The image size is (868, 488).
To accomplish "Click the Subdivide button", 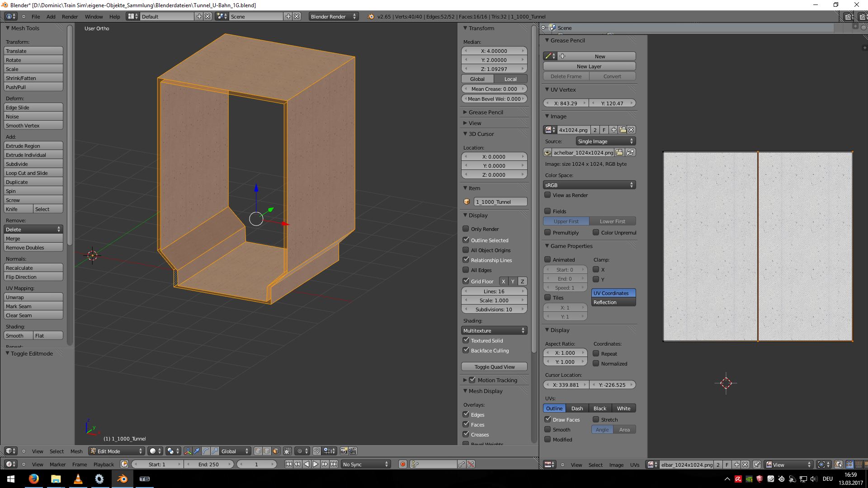I will click(33, 164).
